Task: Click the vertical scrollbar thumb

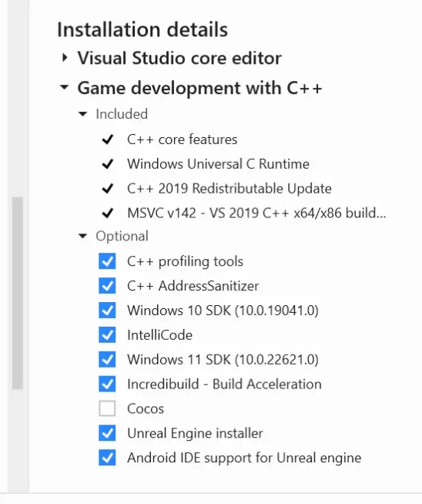Action: pos(18,293)
